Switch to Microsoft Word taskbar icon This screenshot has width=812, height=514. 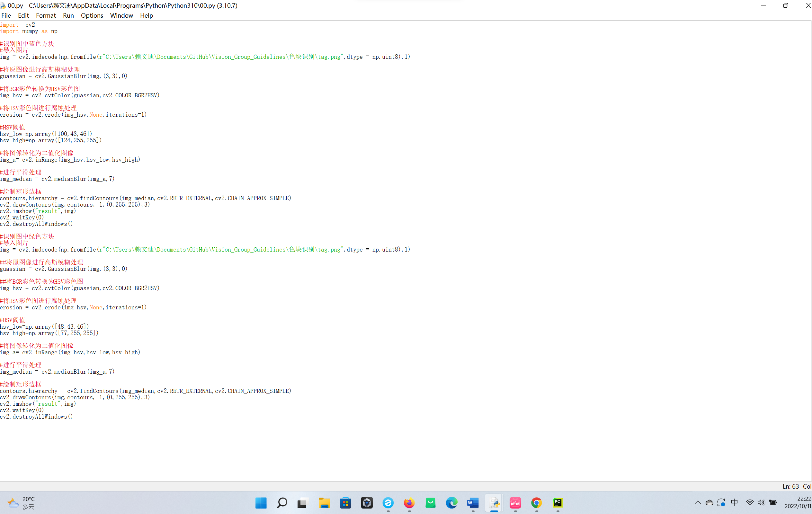[473, 503]
